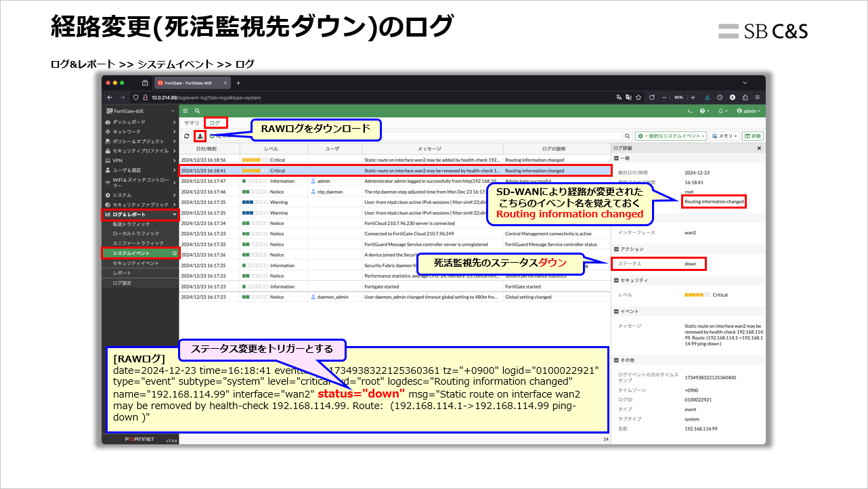Open 一般的なシステムイベント dropdown
Screen dimensions: 868x489
tap(671, 136)
